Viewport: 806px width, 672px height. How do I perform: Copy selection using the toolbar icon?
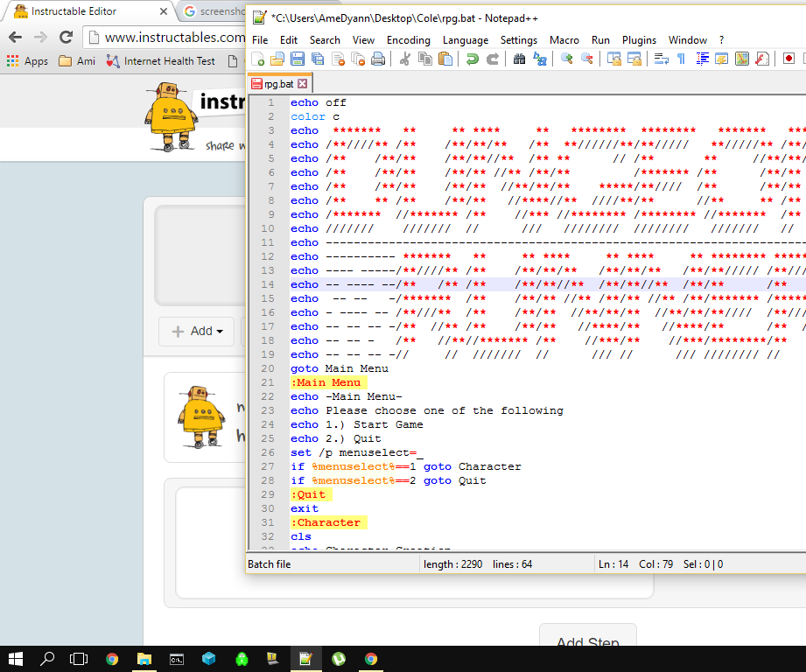(x=425, y=59)
